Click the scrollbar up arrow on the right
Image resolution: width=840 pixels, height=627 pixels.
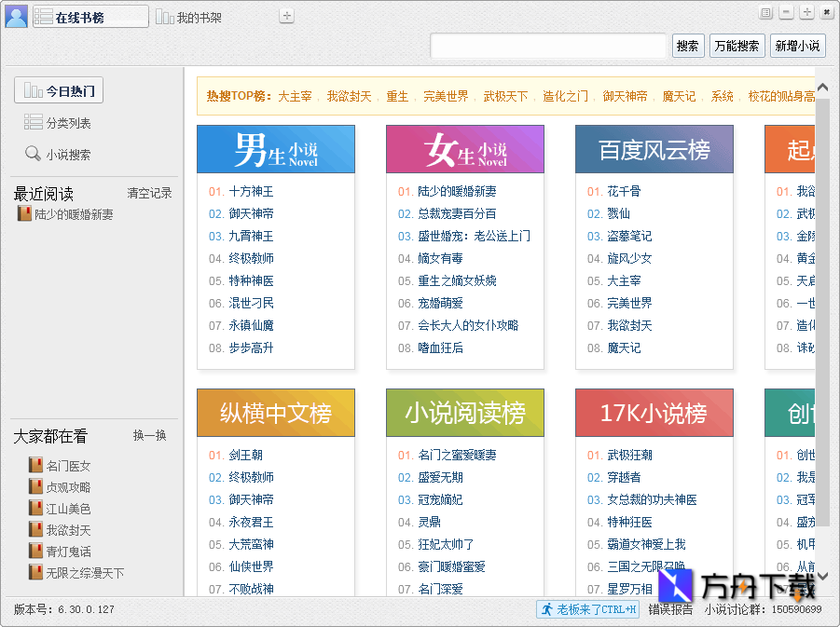[x=821, y=86]
